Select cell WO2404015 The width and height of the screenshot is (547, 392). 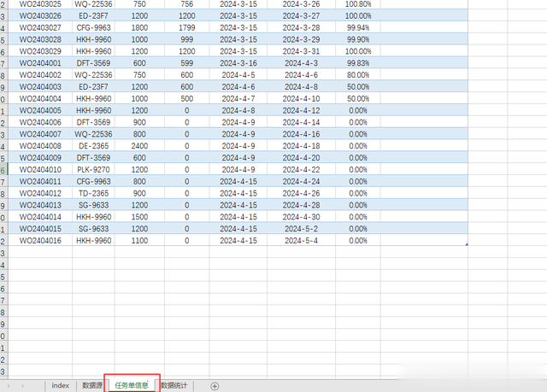[x=40, y=229]
